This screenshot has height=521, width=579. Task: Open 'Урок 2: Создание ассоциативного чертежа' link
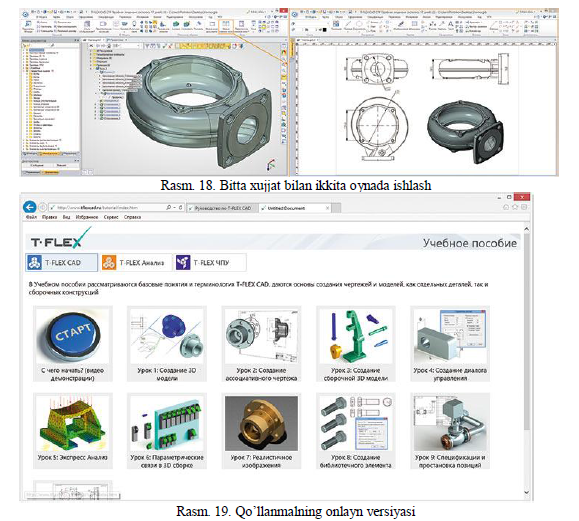coord(261,374)
